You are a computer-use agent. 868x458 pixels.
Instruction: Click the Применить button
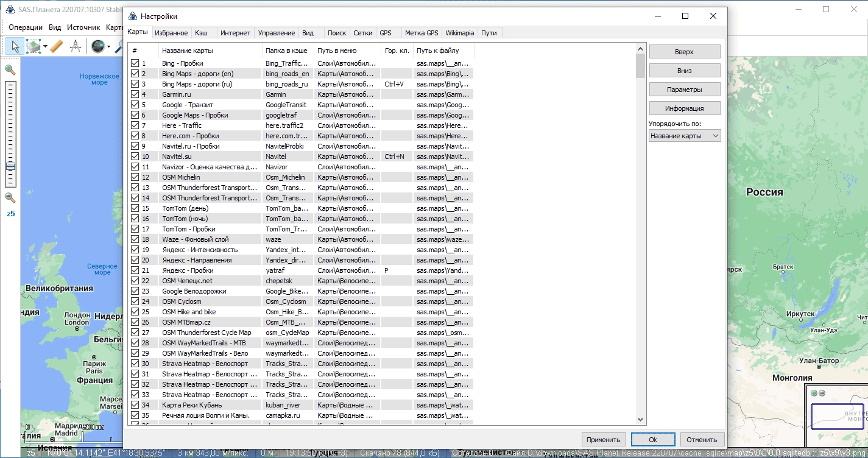click(604, 439)
